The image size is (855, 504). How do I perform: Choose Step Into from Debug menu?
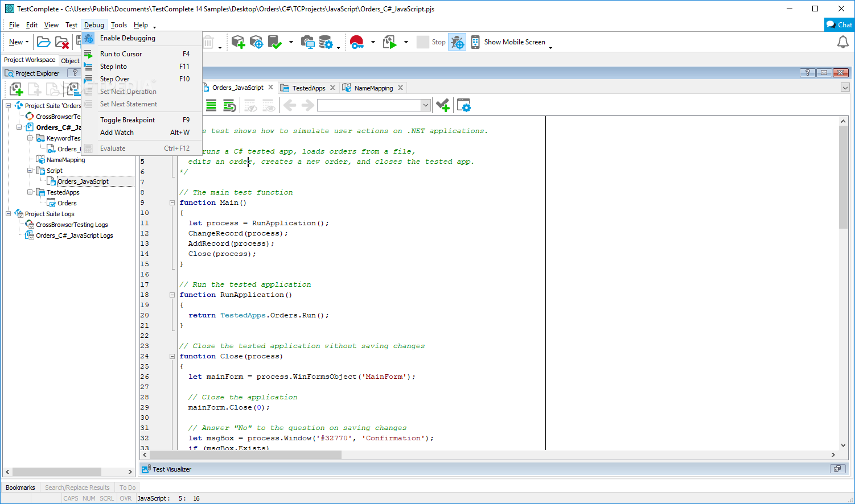click(142, 67)
